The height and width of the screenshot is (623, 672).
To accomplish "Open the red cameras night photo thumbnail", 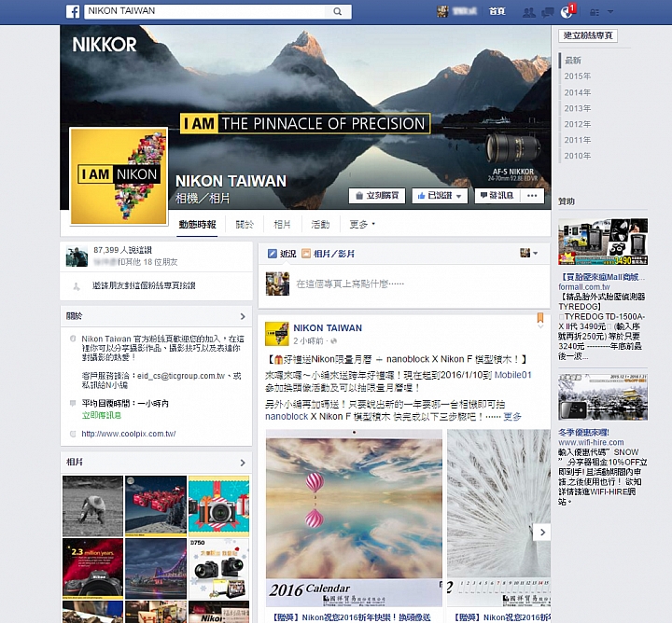I will [x=156, y=506].
